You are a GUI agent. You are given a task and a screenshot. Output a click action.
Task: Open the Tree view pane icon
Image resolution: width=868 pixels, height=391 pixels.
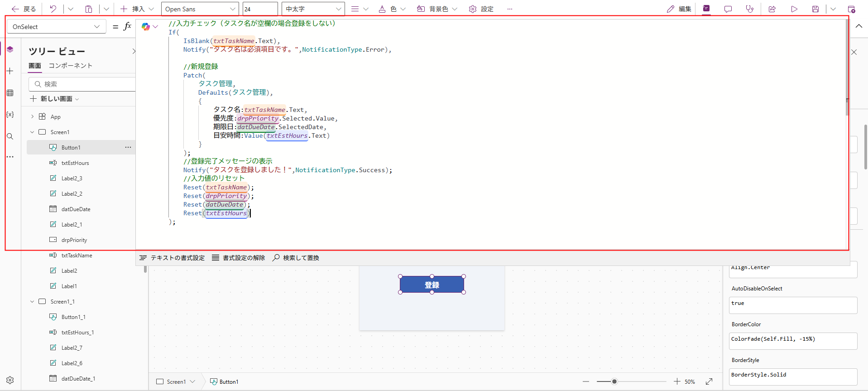(10, 49)
